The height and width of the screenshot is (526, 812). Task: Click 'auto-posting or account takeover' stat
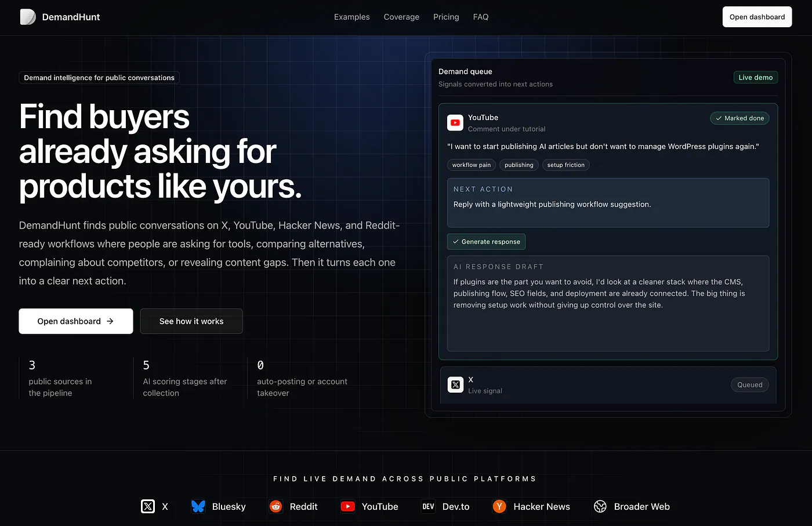point(302,387)
